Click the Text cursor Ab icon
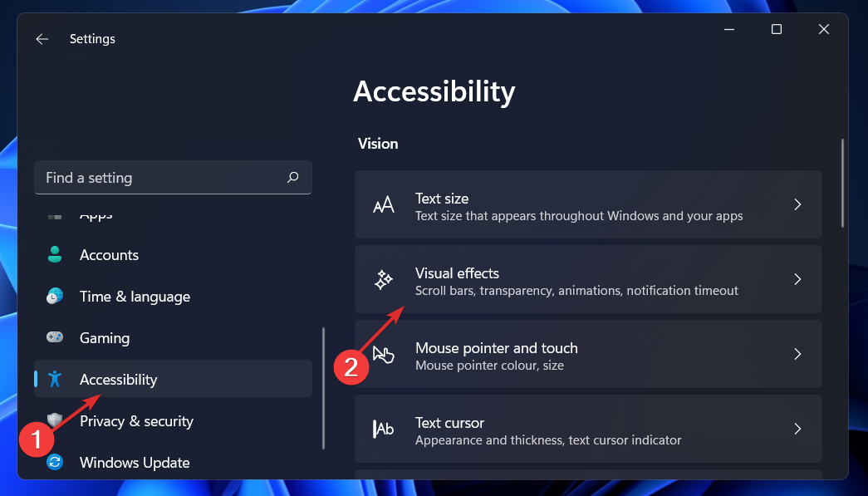The height and width of the screenshot is (496, 868). pyautogui.click(x=384, y=429)
